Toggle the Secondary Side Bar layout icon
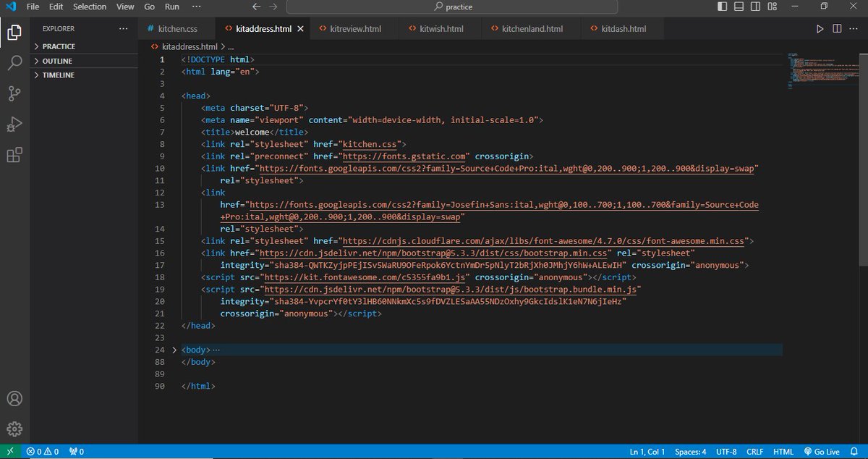Viewport: 868px width, 459px height. point(754,7)
